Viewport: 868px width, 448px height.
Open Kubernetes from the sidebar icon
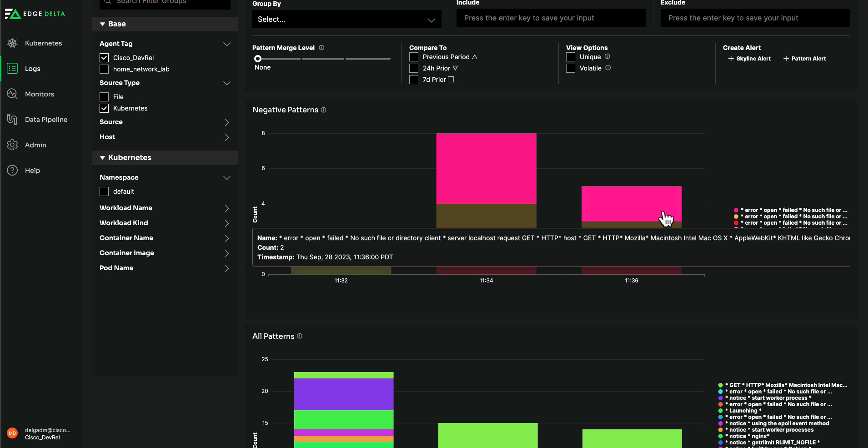pos(12,43)
